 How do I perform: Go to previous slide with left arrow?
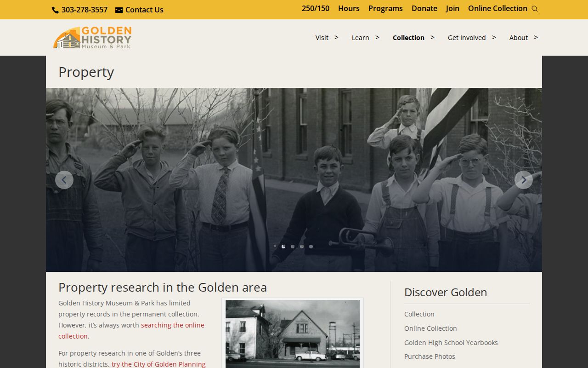coord(64,180)
